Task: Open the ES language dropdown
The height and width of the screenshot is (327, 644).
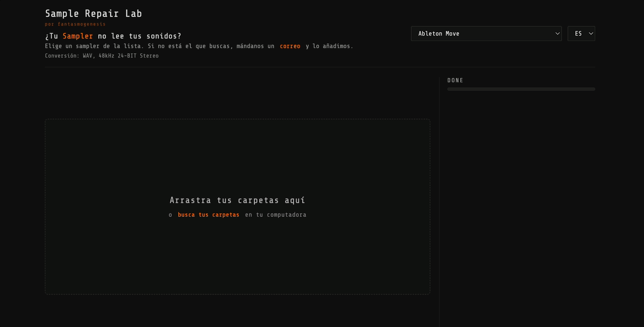Action: 581,34
